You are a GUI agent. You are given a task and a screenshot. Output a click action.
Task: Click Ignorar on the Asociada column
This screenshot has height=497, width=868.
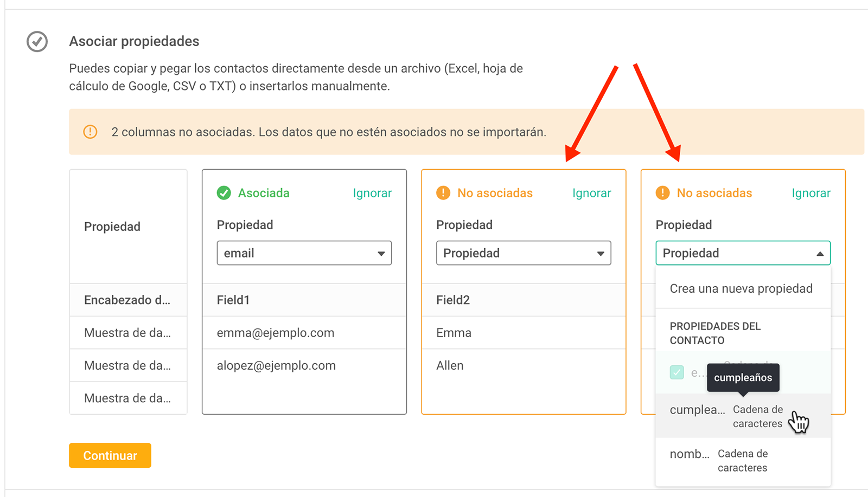(x=372, y=193)
